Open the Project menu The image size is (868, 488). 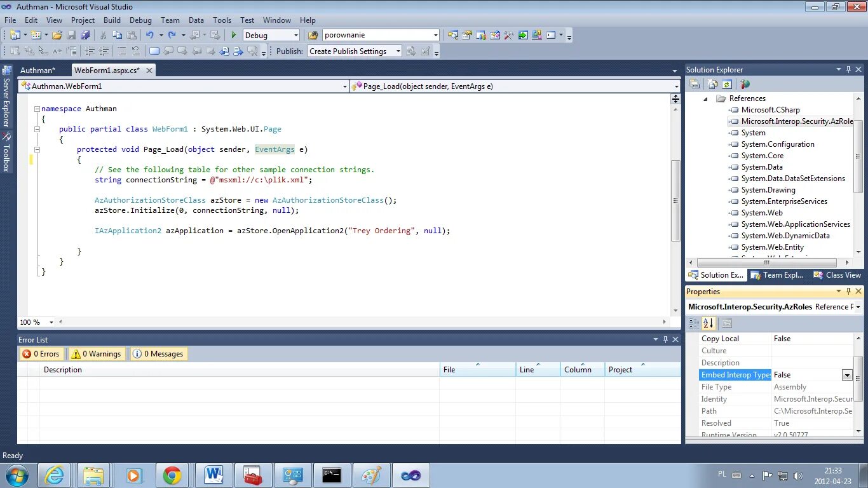(x=83, y=20)
